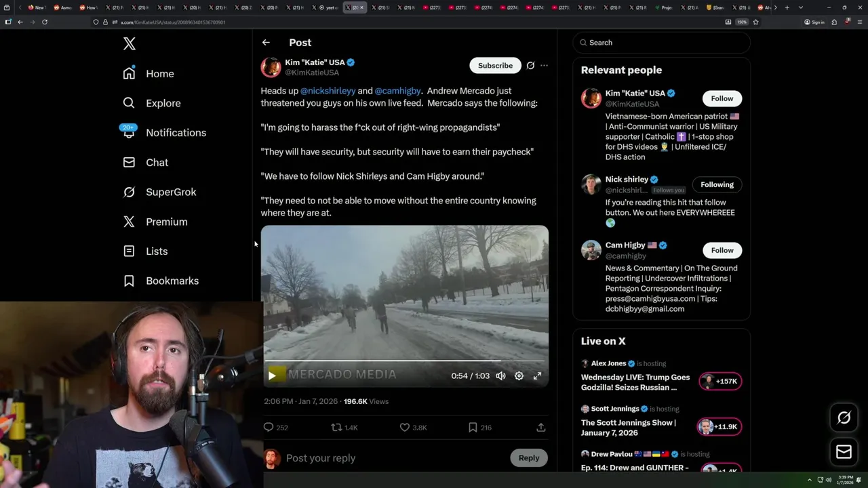This screenshot has height=488, width=868.
Task: Open the list all tabs dropdown
Action: pos(801,7)
